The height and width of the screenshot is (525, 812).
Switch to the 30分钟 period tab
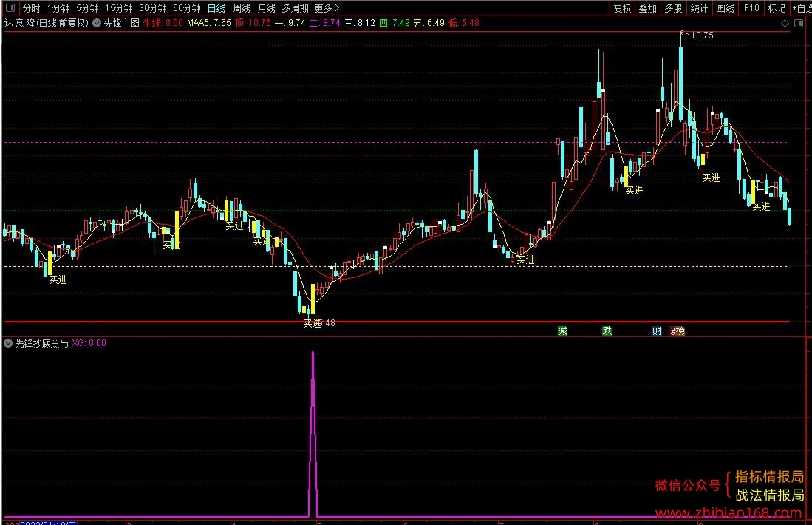coord(153,8)
